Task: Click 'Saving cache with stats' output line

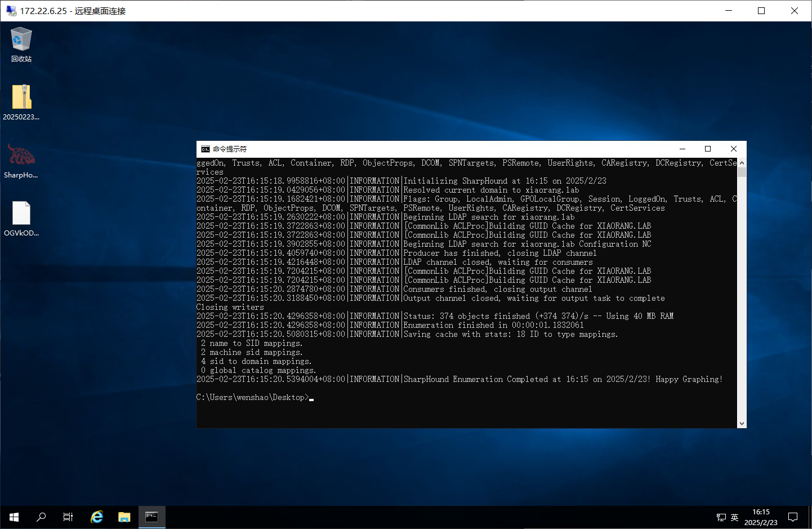Action: (511, 334)
